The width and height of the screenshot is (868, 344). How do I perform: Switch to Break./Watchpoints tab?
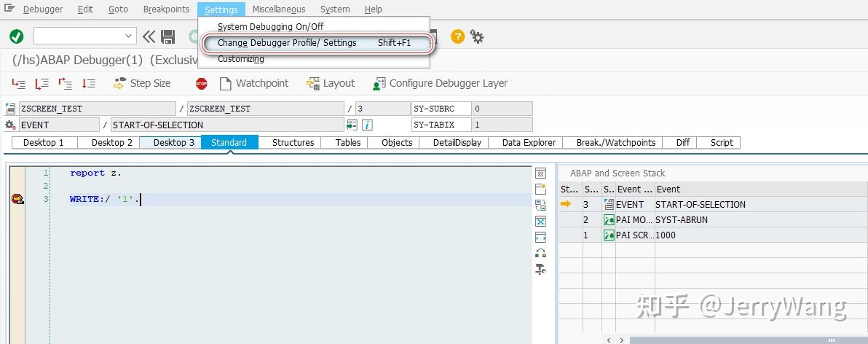[615, 142]
